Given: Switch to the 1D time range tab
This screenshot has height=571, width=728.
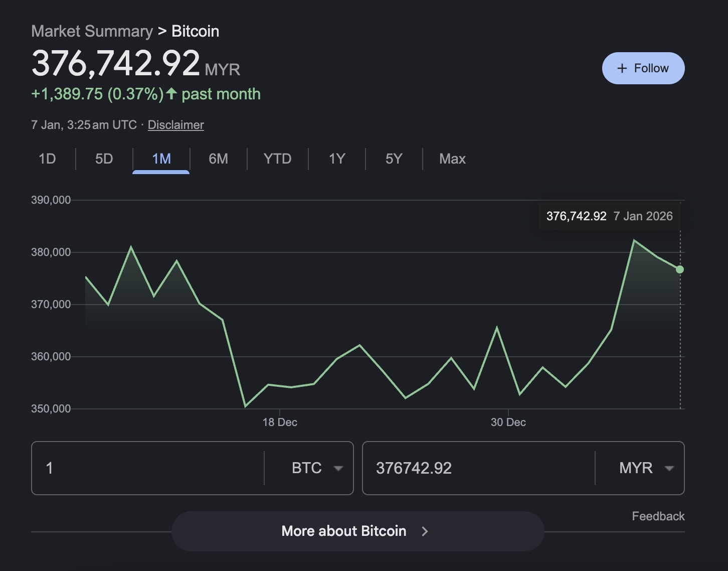Looking at the screenshot, I should [x=47, y=159].
